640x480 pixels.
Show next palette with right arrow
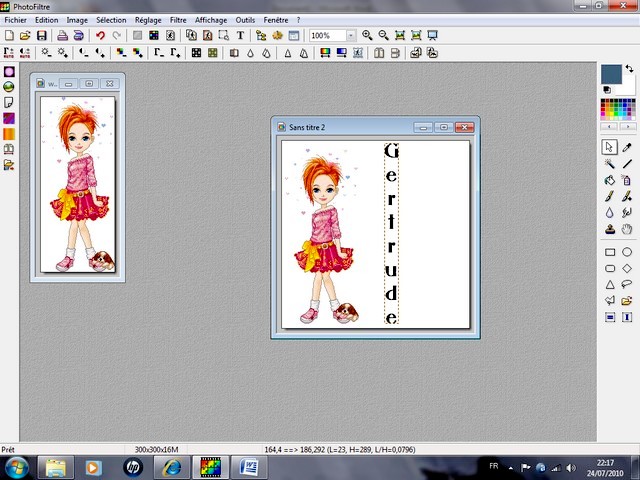(x=627, y=127)
